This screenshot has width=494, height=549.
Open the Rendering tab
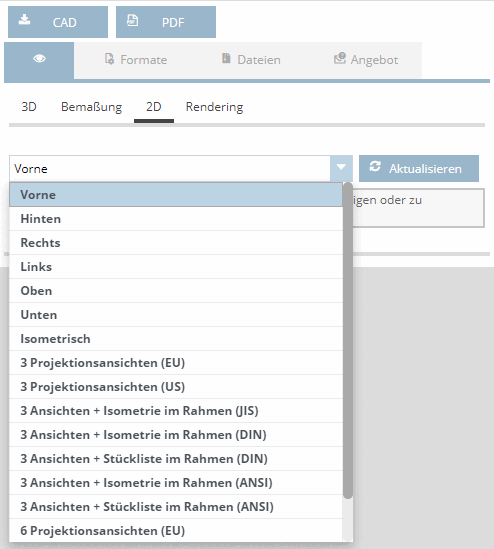pyautogui.click(x=214, y=107)
